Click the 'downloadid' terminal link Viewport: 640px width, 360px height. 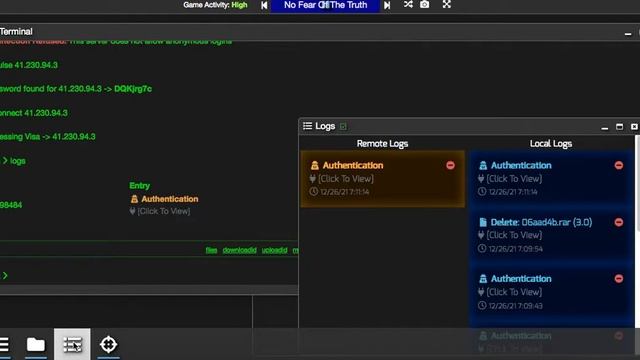(x=240, y=250)
